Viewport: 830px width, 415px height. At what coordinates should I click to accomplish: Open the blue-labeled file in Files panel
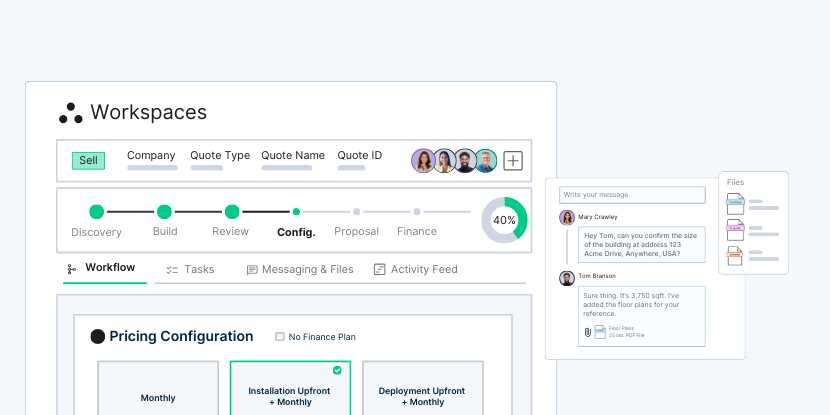point(735,203)
